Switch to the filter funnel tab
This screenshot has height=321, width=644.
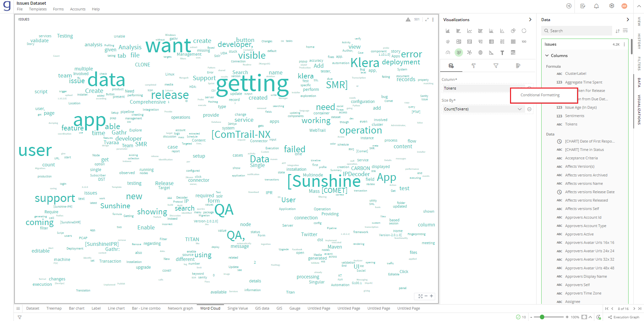click(x=496, y=66)
